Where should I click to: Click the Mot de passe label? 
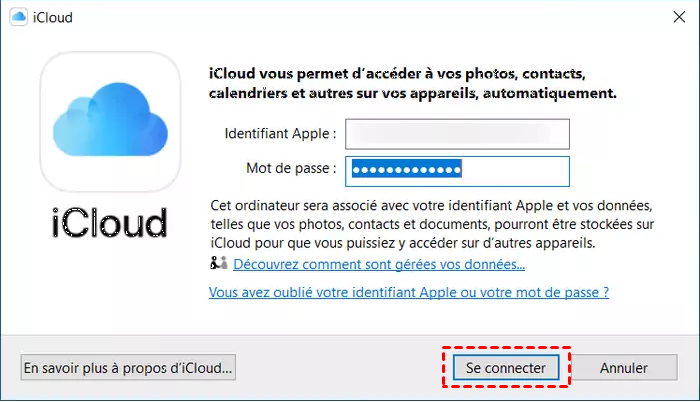pos(291,170)
